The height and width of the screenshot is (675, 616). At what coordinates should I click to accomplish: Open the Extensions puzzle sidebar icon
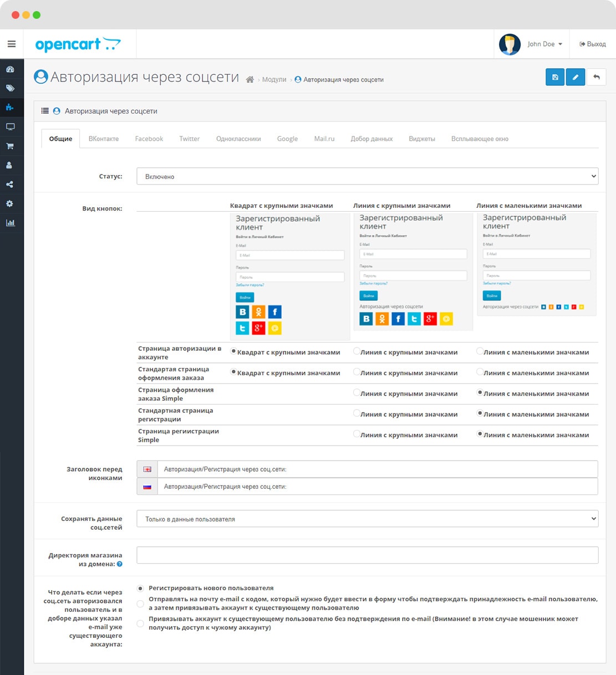10,108
